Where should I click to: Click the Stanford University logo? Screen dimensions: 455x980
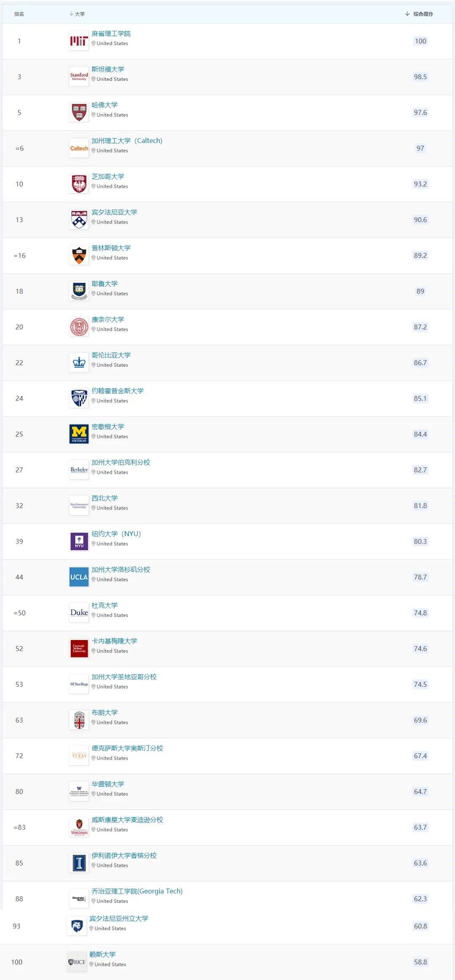point(79,77)
